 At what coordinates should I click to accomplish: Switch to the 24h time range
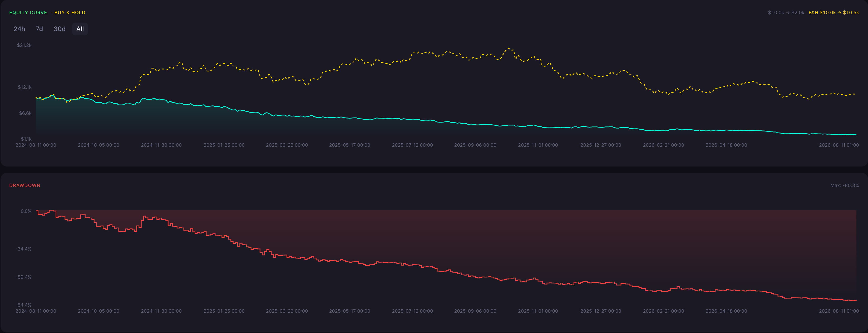point(19,29)
